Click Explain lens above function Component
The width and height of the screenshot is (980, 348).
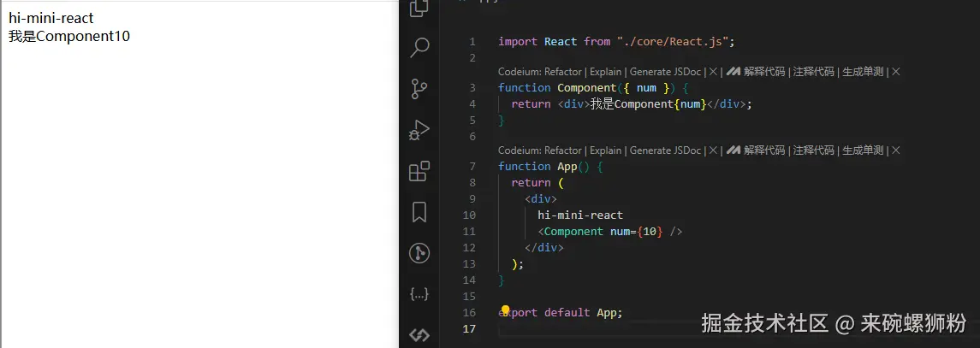[x=606, y=72]
